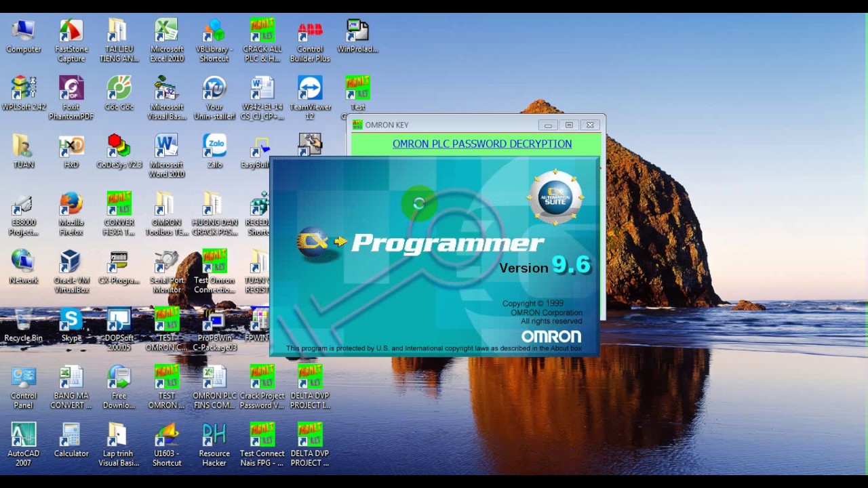The image size is (868, 488).
Task: Select ProPBWin C-Package03 icon
Action: pos(214,329)
